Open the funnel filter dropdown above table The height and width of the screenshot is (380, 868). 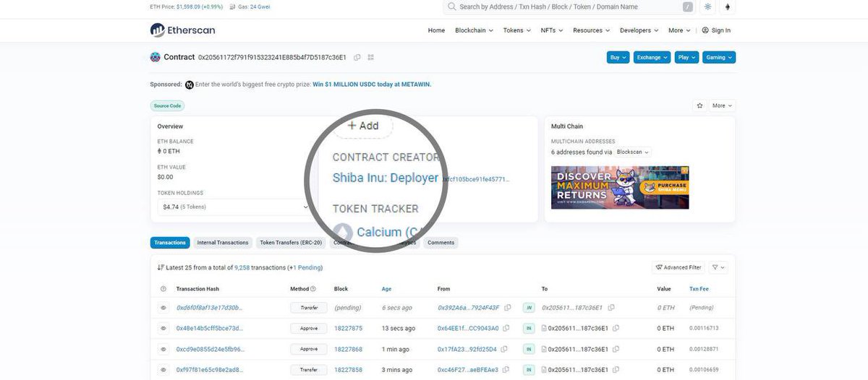coord(718,267)
